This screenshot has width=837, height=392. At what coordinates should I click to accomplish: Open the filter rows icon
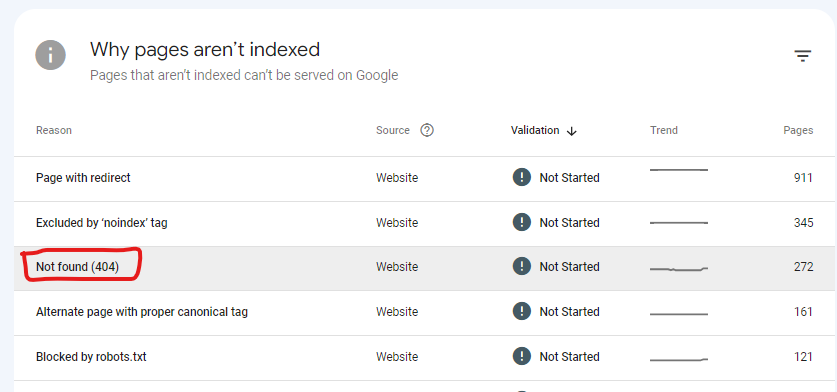coord(802,56)
